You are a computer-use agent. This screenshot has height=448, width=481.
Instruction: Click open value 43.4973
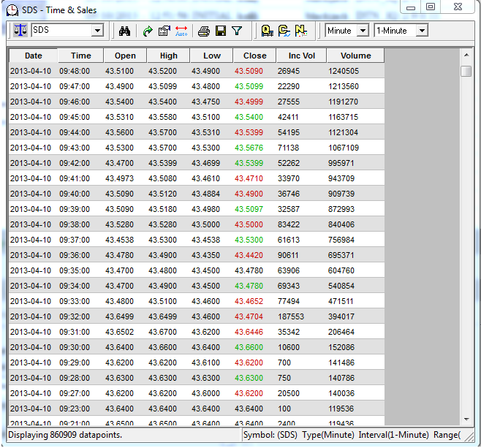tap(119, 178)
